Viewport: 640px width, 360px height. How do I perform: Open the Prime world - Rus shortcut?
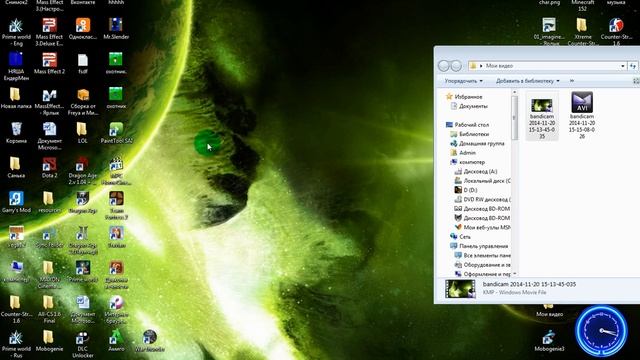pos(16,344)
